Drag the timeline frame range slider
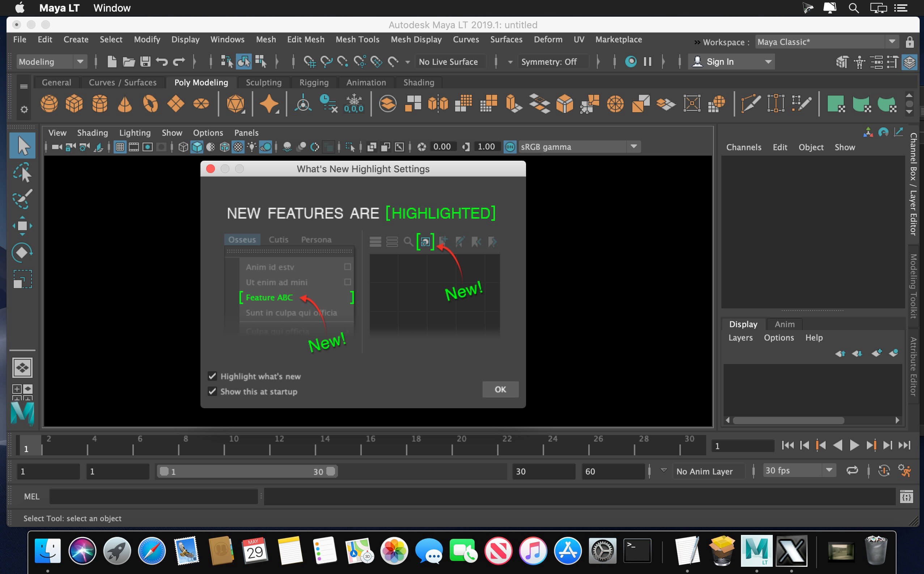Screen dimensions: 924x574 (245, 471)
